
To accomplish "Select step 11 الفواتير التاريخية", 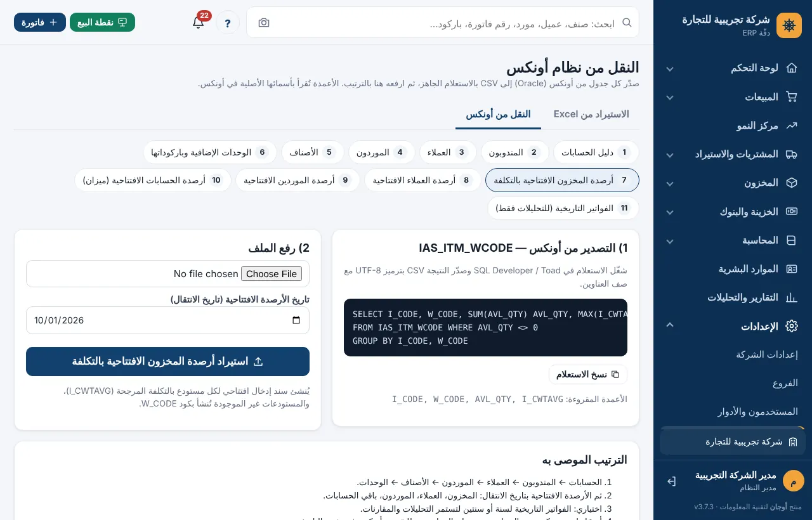I will pyautogui.click(x=563, y=208).
